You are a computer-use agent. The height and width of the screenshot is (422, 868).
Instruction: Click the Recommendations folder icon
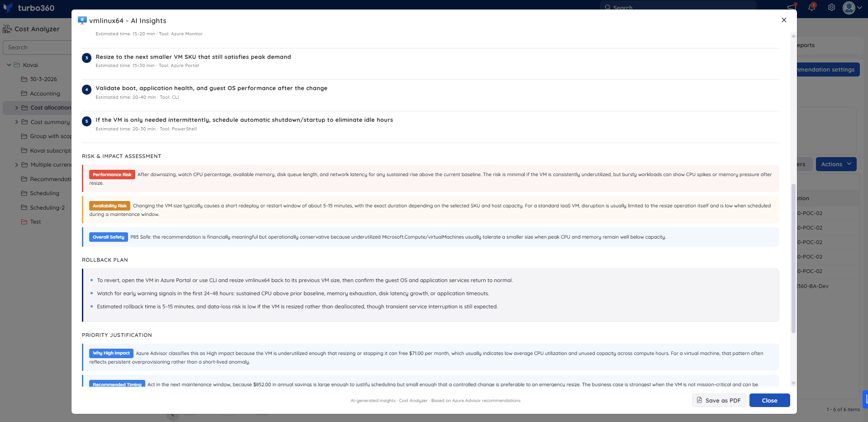point(24,179)
